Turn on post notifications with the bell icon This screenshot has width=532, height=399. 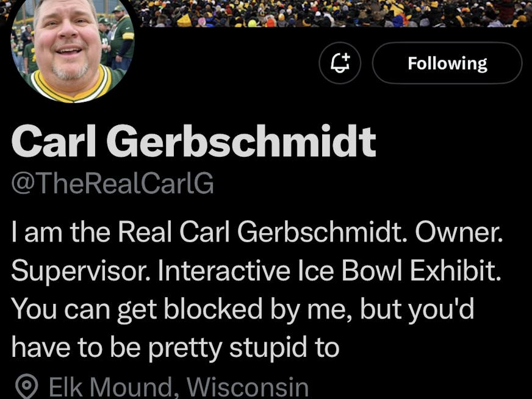(x=340, y=63)
